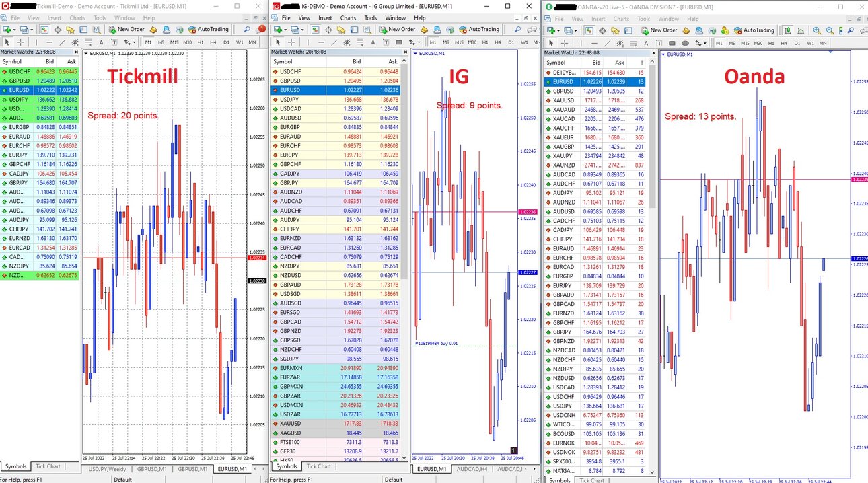Viewport: 868px width, 483px height.
Task: Select the cursor arrow tool in IG toolbar
Action: point(278,42)
